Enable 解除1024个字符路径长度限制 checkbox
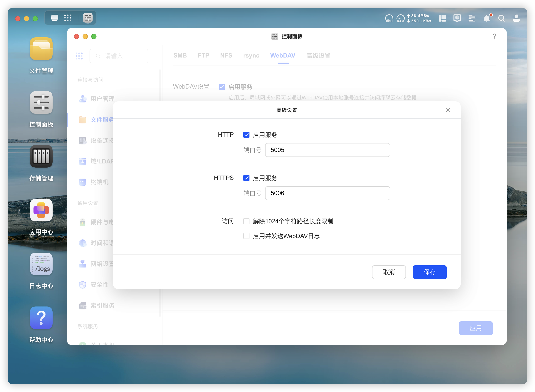535x392 pixels. click(246, 221)
